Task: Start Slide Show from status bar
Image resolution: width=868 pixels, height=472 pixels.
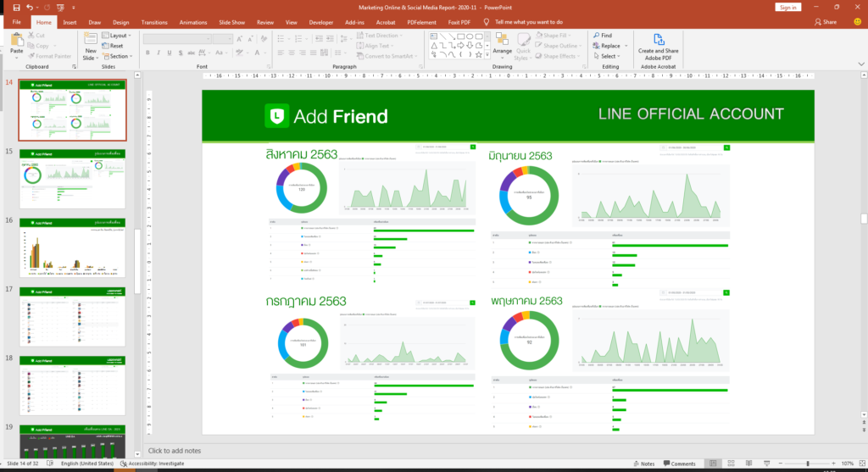Action: (x=766, y=464)
